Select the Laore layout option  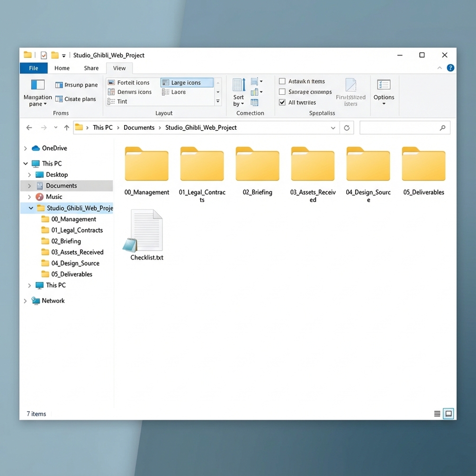tap(174, 92)
